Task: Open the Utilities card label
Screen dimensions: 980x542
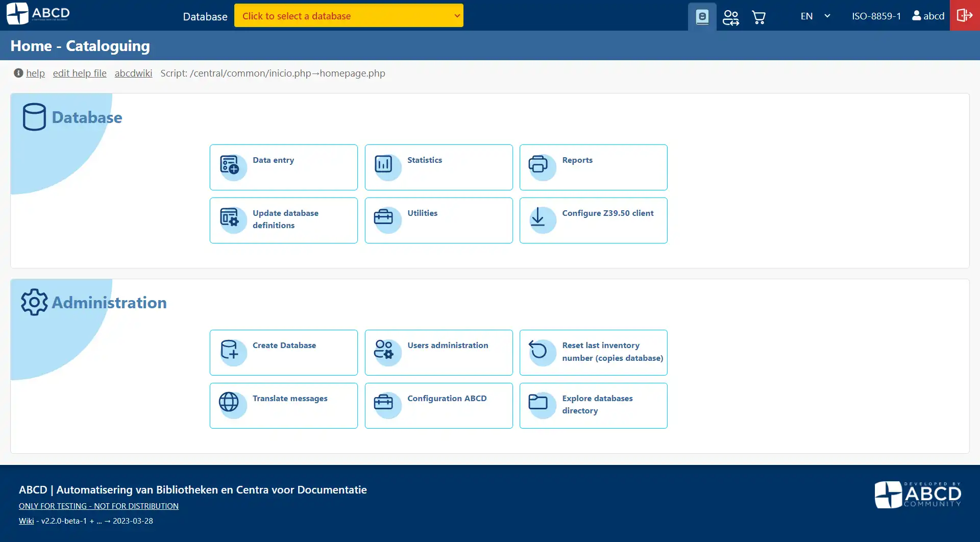Action: pyautogui.click(x=422, y=213)
